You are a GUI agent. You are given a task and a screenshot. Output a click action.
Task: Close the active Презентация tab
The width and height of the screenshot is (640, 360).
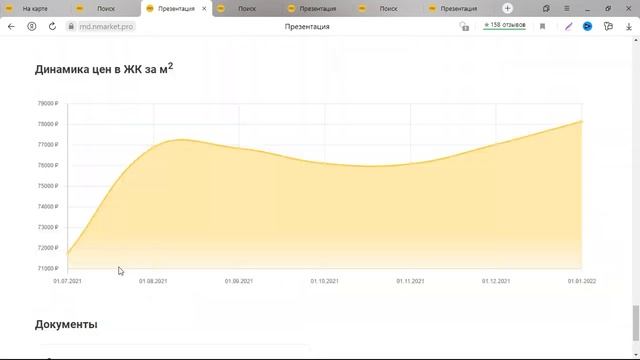click(204, 9)
